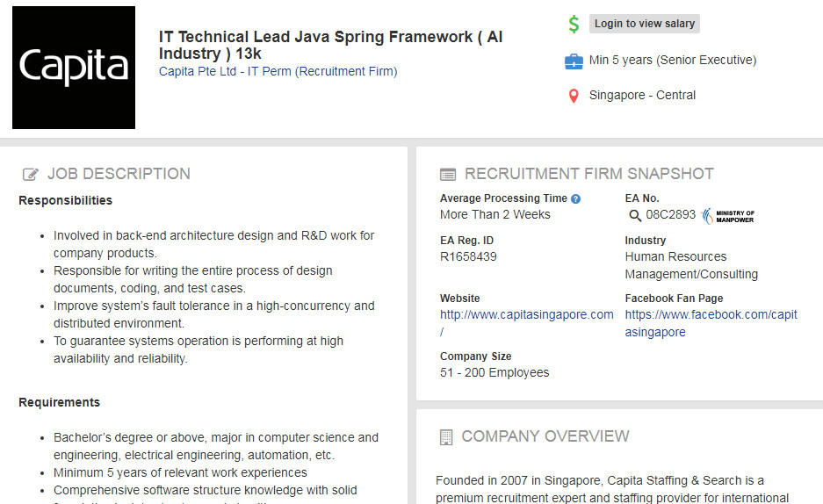Screen dimensions: 823x504
Task: Click the Company Overview building icon
Action: click(446, 436)
